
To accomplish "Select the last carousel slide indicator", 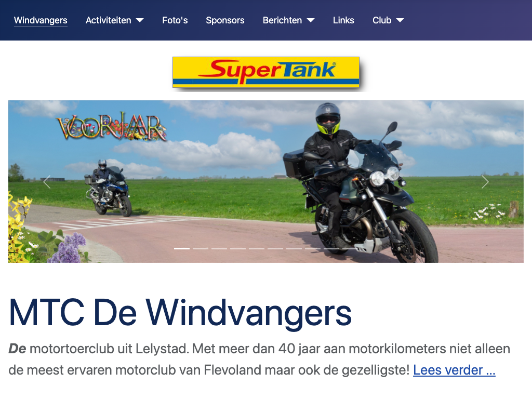I will tap(350, 249).
